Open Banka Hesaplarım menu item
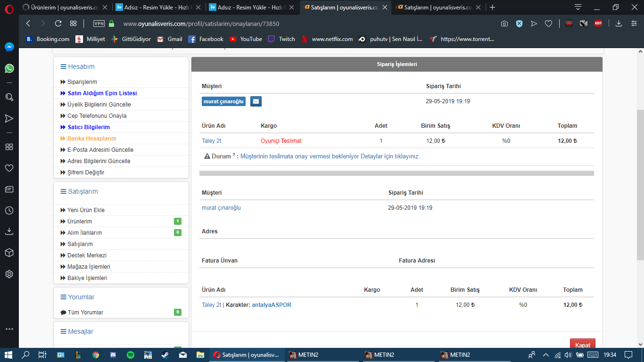 point(91,139)
